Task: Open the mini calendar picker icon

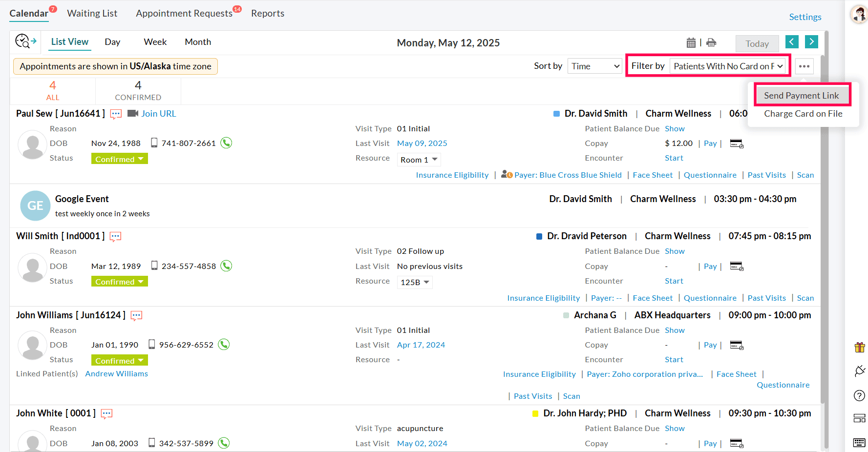Action: (691, 42)
